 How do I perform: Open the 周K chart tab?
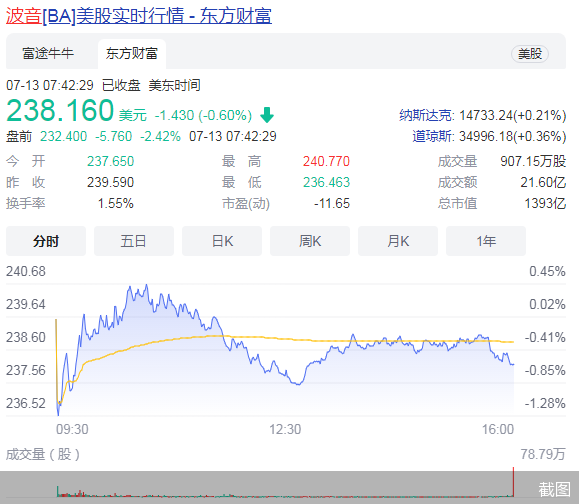pos(310,241)
